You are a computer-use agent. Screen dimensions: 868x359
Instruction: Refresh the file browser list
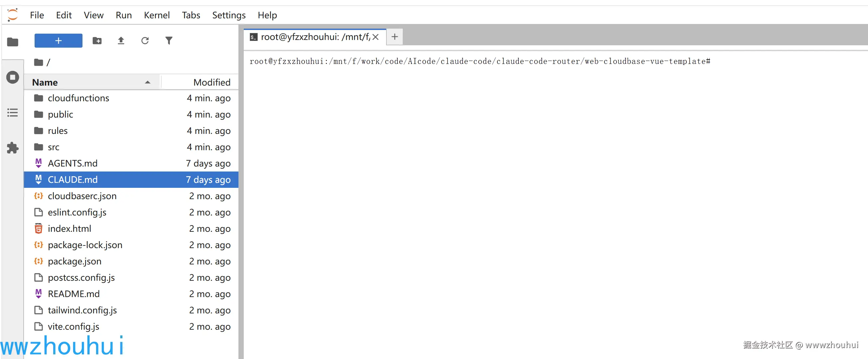tap(145, 41)
